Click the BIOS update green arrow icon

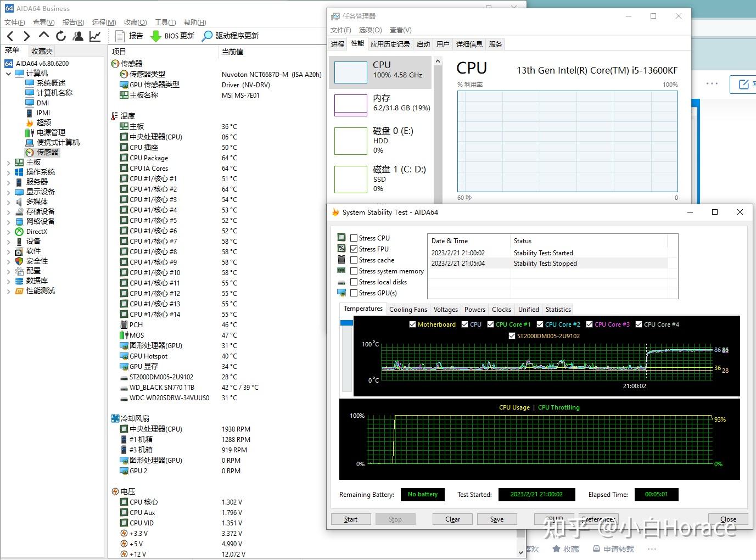(156, 36)
